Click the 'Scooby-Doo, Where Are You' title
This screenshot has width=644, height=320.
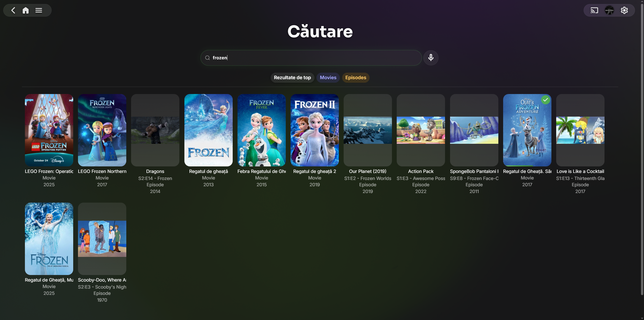pos(102,280)
